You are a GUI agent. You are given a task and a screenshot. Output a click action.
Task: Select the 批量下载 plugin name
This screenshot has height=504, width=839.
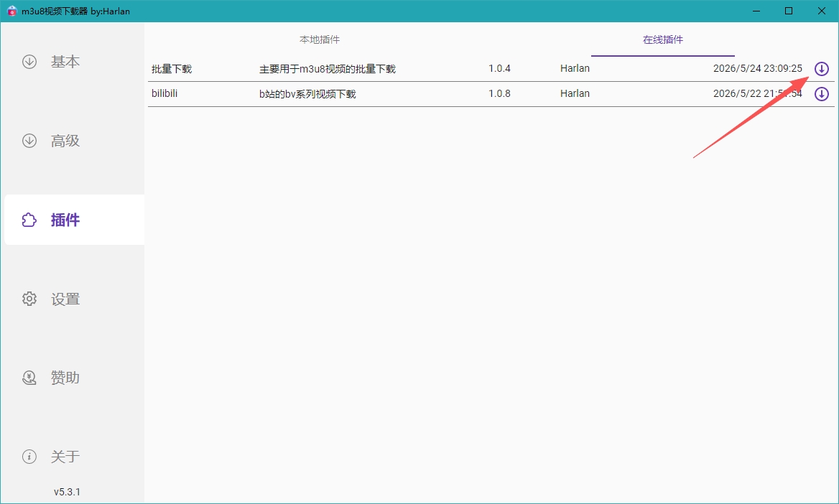coord(172,68)
